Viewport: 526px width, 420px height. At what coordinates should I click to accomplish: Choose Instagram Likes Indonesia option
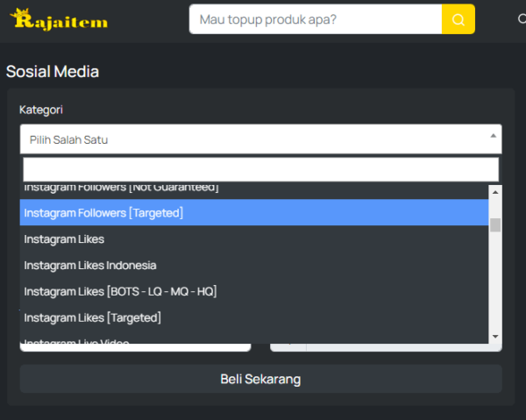point(254,265)
